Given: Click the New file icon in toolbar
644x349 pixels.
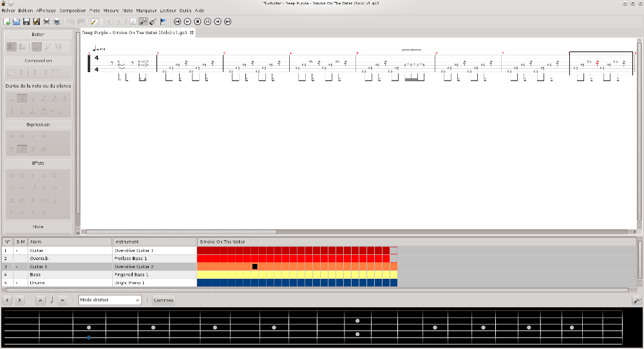Looking at the screenshot, I should click(x=6, y=22).
